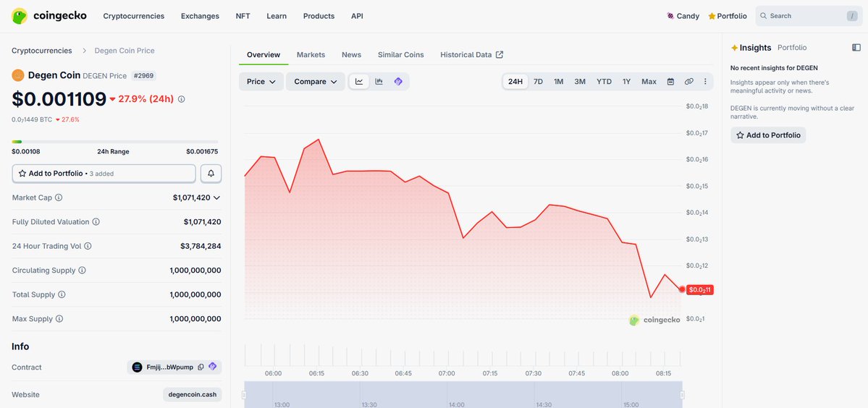Viewport: 868px width, 408px height.
Task: Grab the right navigator range handle
Action: click(x=683, y=395)
